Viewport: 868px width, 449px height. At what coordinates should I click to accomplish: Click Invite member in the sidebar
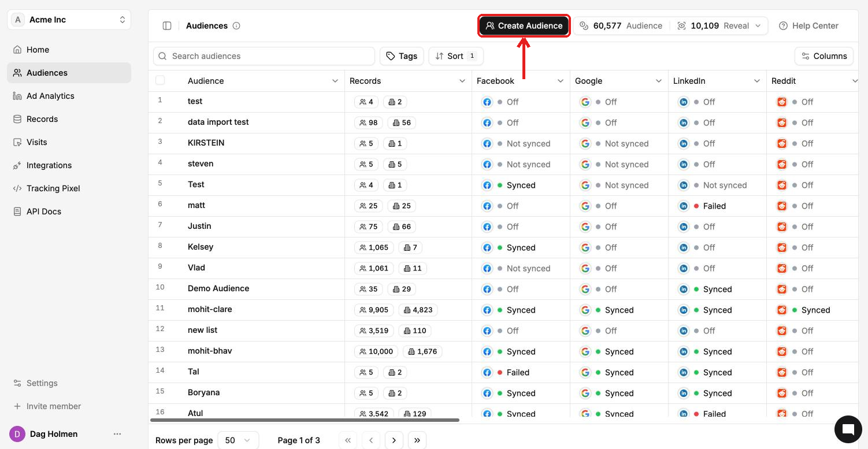tap(69, 406)
